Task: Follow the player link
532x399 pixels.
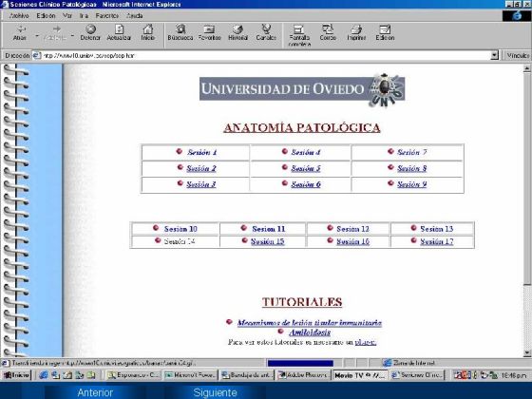Action: (x=366, y=342)
